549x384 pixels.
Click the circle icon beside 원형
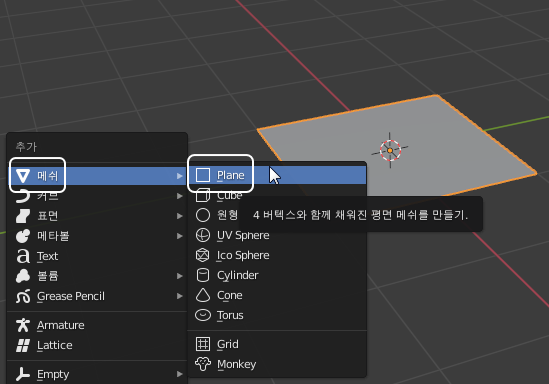click(x=203, y=215)
